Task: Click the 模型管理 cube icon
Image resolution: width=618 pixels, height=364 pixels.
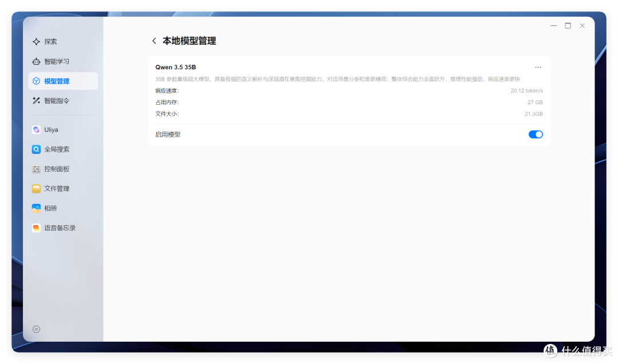Action: pos(36,81)
